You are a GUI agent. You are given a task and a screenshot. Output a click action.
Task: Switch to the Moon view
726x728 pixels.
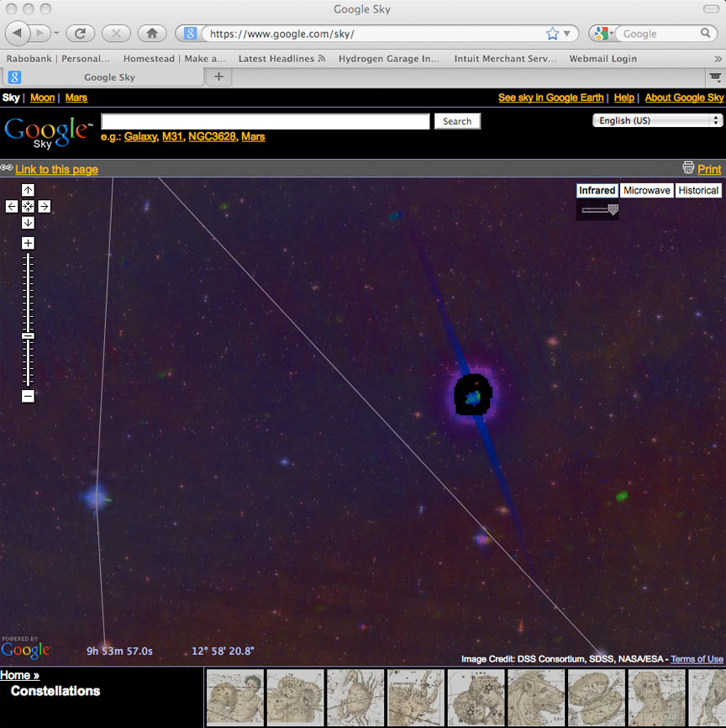click(x=42, y=98)
